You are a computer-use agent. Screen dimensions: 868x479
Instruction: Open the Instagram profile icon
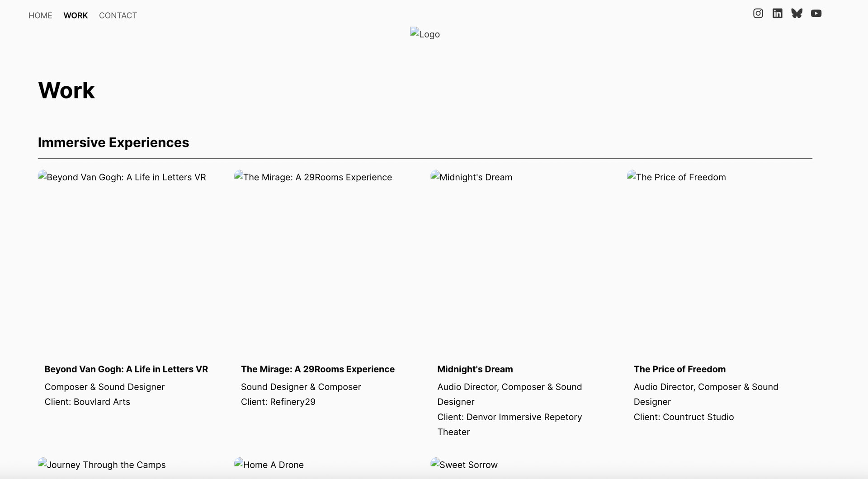pyautogui.click(x=758, y=14)
